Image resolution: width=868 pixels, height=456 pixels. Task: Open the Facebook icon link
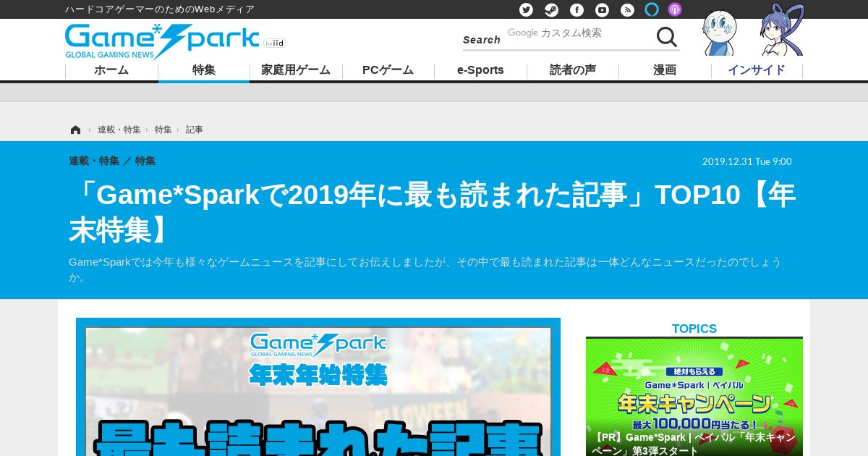pyautogui.click(x=576, y=9)
